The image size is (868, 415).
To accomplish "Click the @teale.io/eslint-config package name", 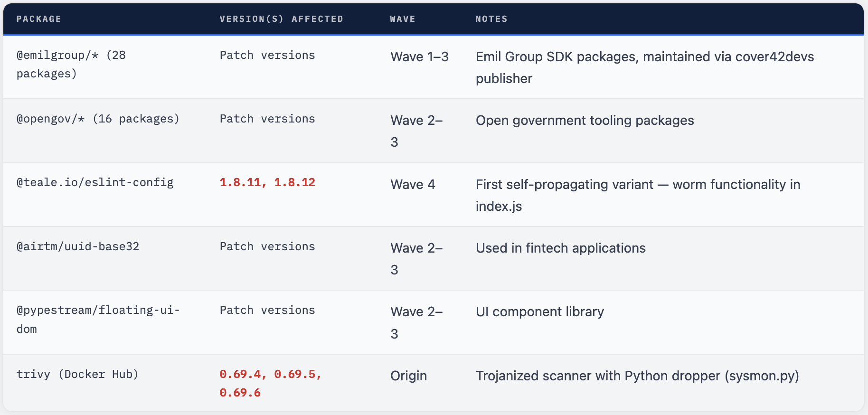I will [95, 182].
